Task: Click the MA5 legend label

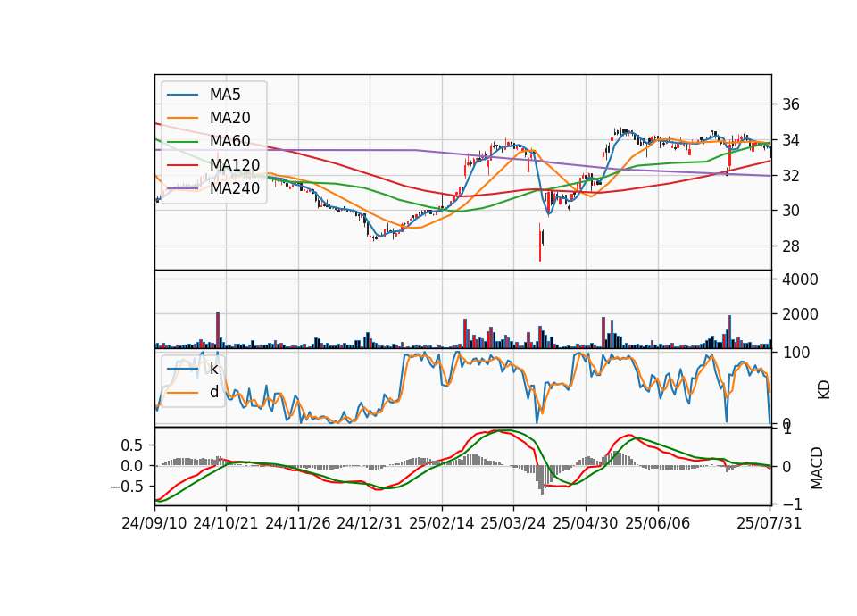Action: (225, 95)
